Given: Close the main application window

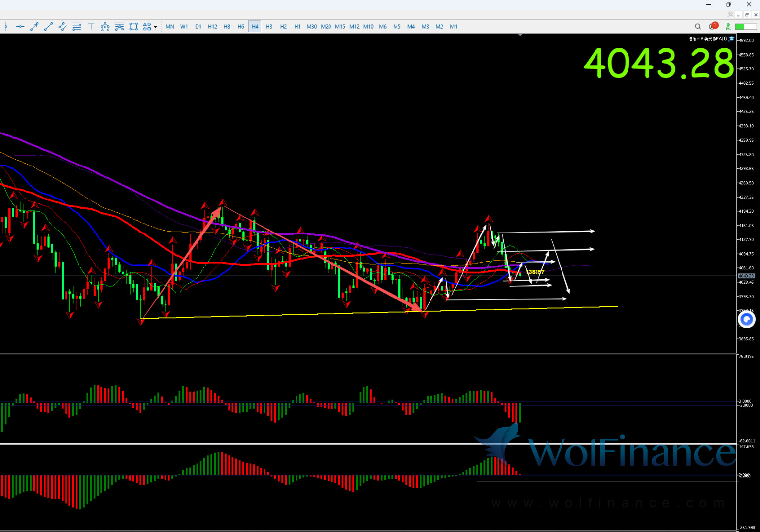Looking at the screenshot, I should (749, 4).
